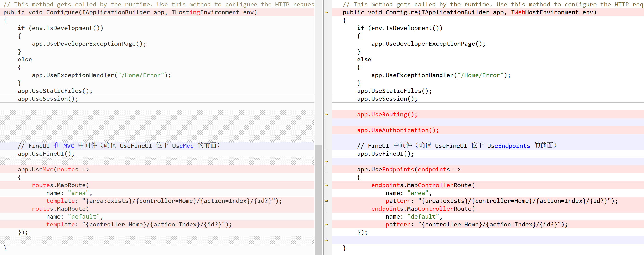644x255 pixels.
Task: Click the right pattern line containing area:exists
Action: [x=502, y=201]
